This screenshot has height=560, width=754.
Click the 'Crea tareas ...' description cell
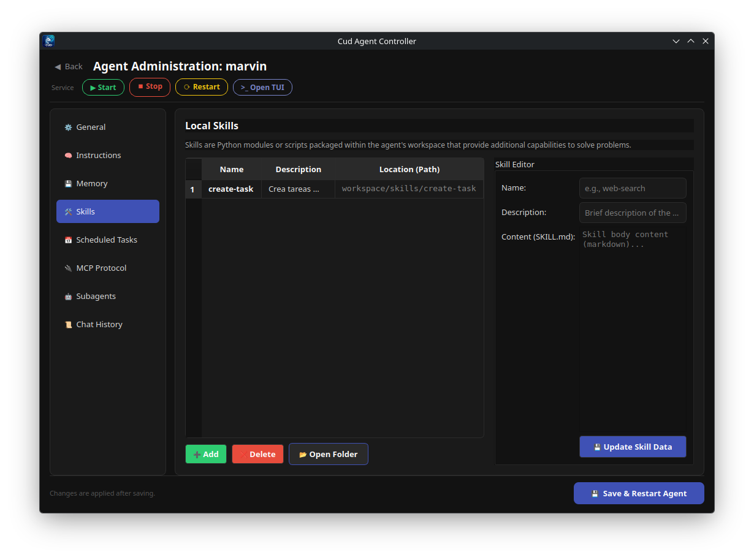pos(299,189)
